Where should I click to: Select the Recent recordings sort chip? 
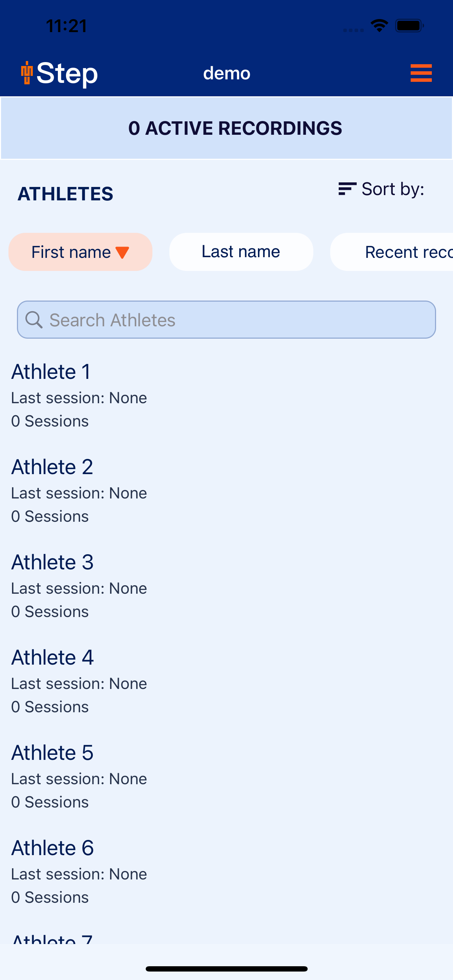pyautogui.click(x=392, y=252)
